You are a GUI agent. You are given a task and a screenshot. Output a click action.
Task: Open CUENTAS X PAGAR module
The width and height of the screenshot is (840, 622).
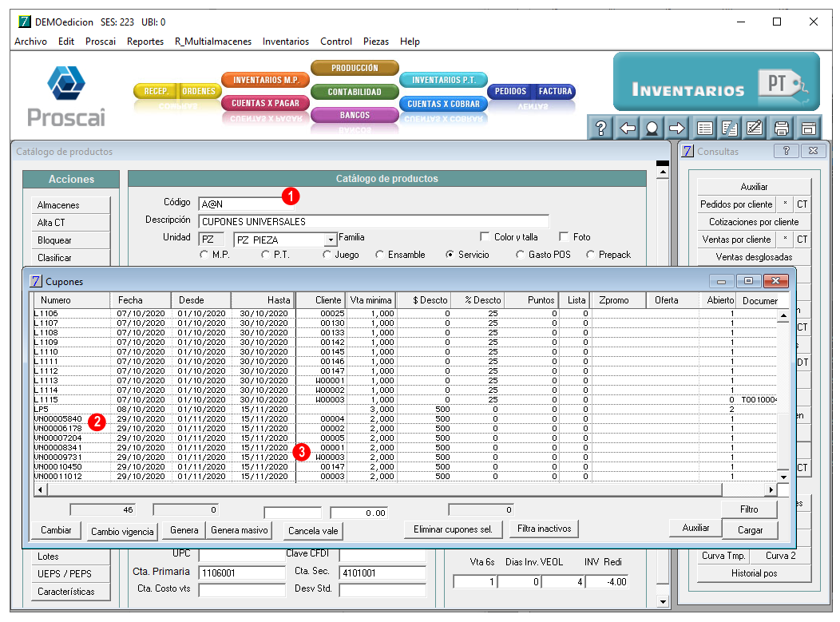coord(266,103)
